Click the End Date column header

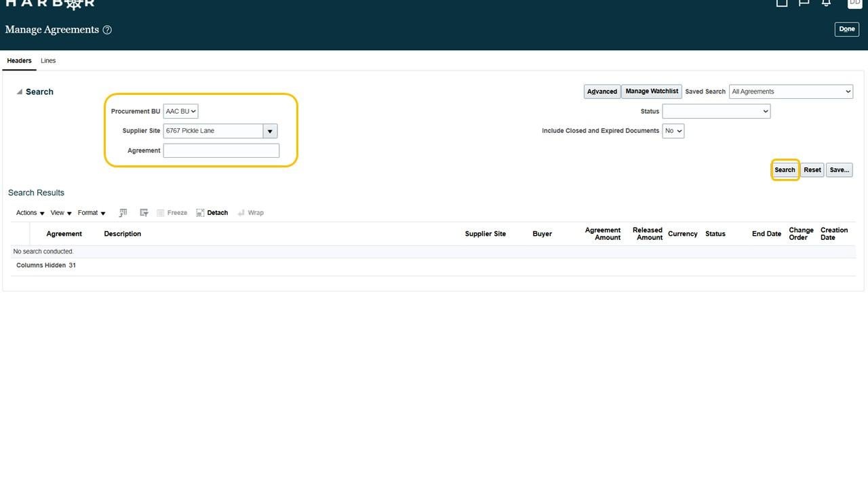tap(766, 234)
